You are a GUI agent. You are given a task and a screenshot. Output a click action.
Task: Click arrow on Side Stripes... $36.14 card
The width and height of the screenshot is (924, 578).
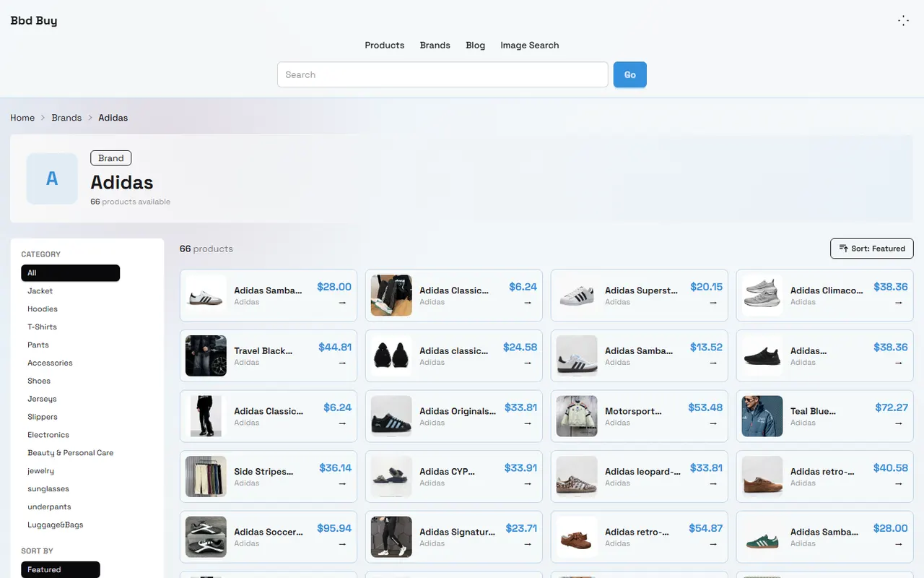pyautogui.click(x=342, y=484)
